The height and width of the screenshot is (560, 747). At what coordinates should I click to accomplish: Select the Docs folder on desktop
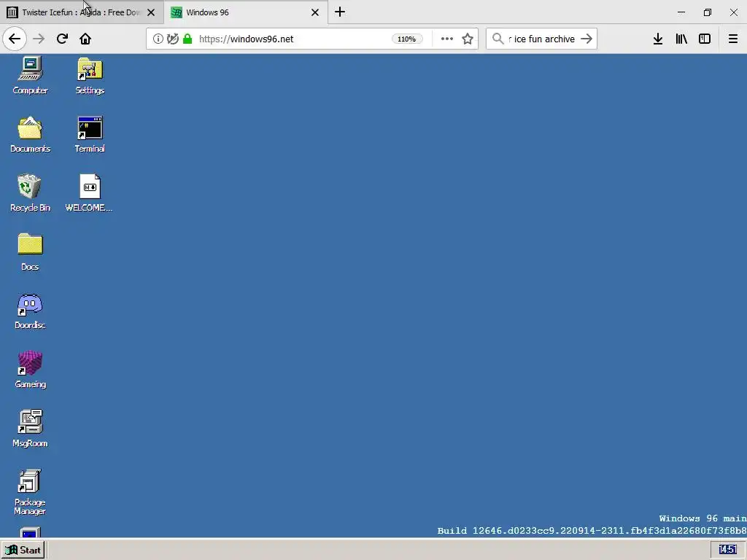coord(30,252)
